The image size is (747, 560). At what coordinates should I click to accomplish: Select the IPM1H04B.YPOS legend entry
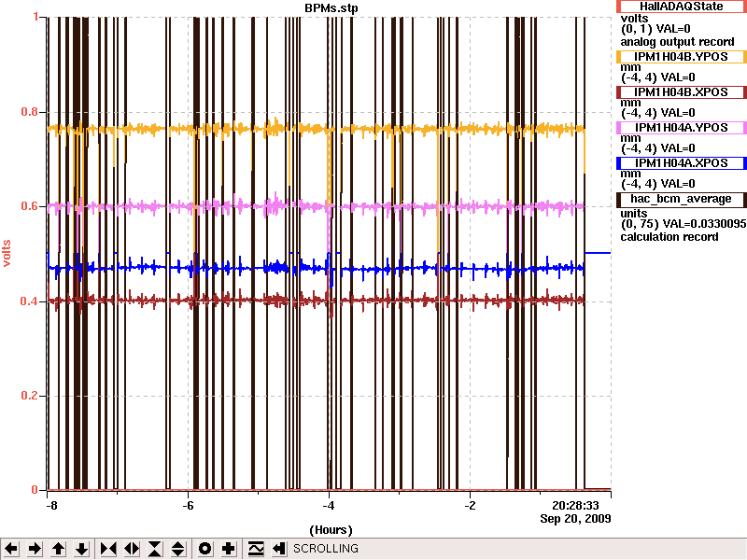[682, 57]
